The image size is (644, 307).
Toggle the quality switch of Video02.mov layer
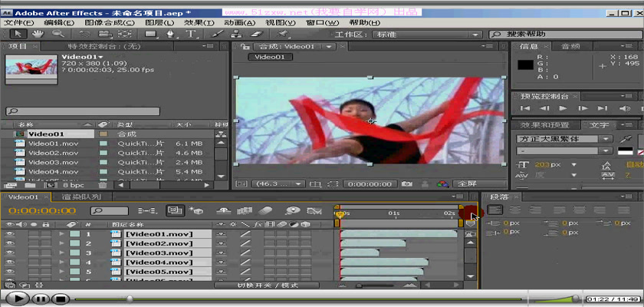pos(245,244)
